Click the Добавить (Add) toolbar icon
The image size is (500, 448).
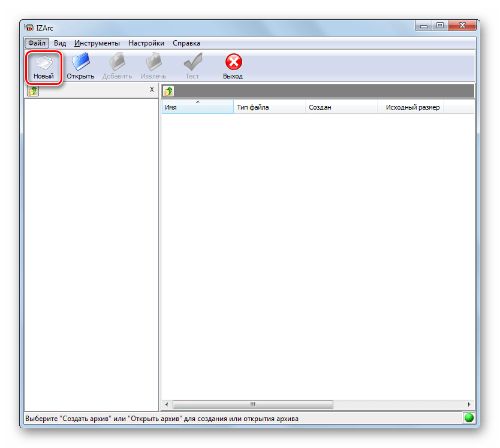pyautogui.click(x=116, y=63)
